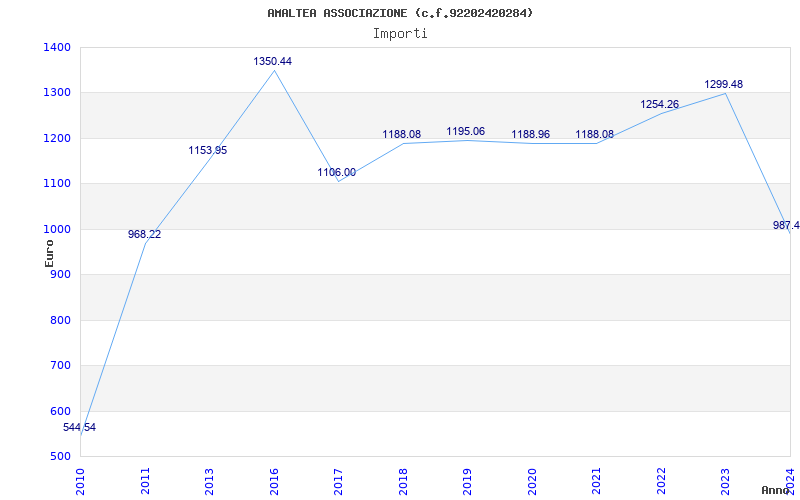Click the partially visible 987.4 label
The image size is (800, 500).
tap(786, 226)
